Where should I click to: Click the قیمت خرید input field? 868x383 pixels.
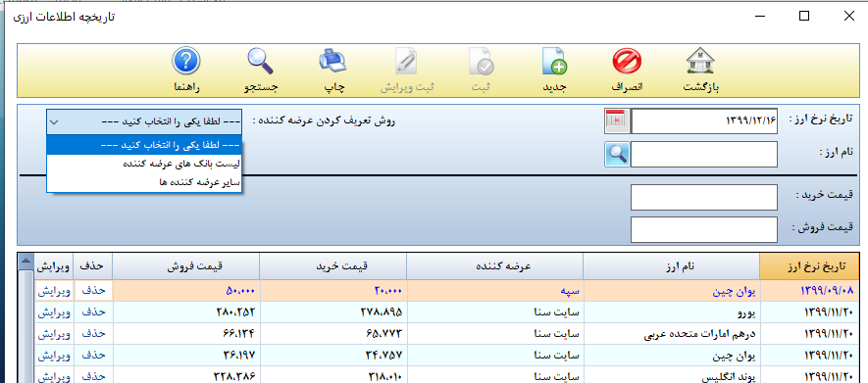pos(704,197)
